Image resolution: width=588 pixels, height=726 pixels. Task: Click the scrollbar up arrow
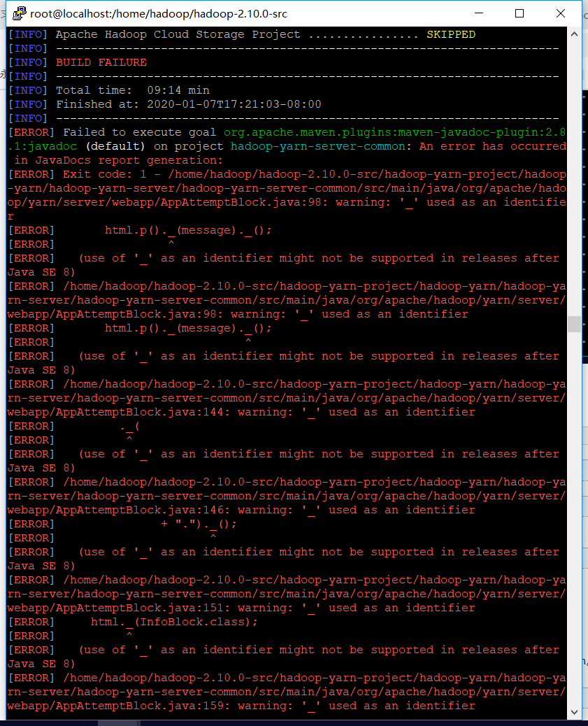click(574, 34)
